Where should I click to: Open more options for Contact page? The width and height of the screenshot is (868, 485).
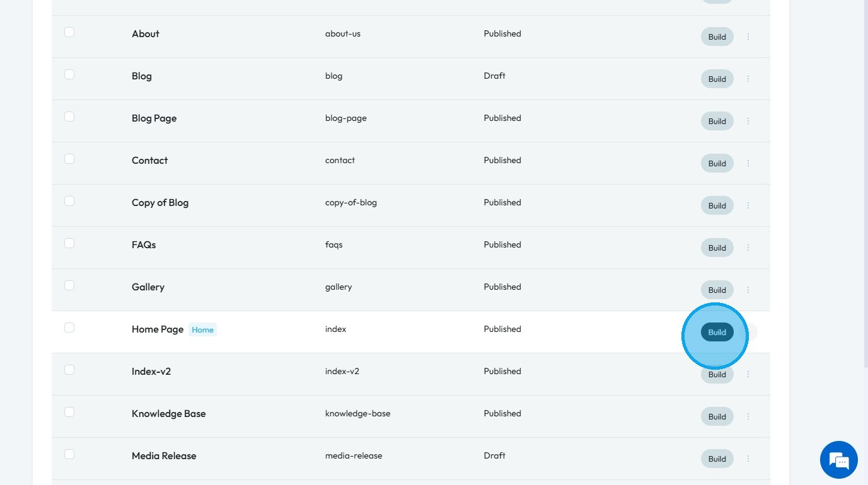pos(748,163)
